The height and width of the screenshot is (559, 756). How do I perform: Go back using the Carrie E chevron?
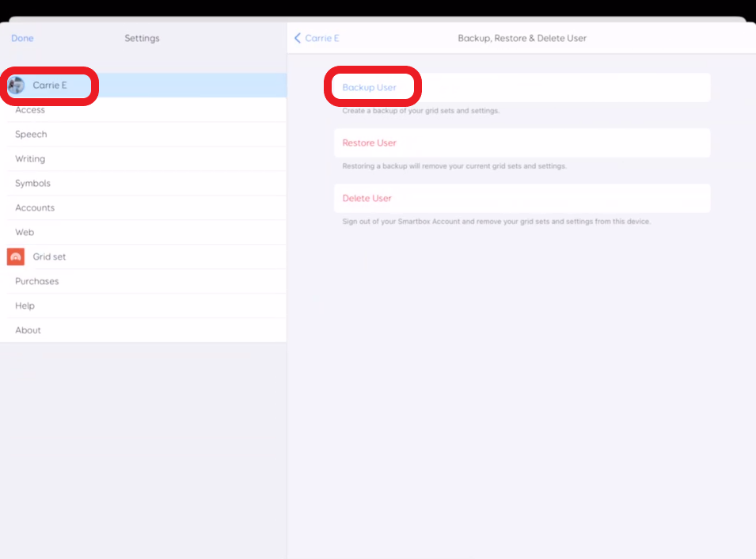pyautogui.click(x=298, y=38)
